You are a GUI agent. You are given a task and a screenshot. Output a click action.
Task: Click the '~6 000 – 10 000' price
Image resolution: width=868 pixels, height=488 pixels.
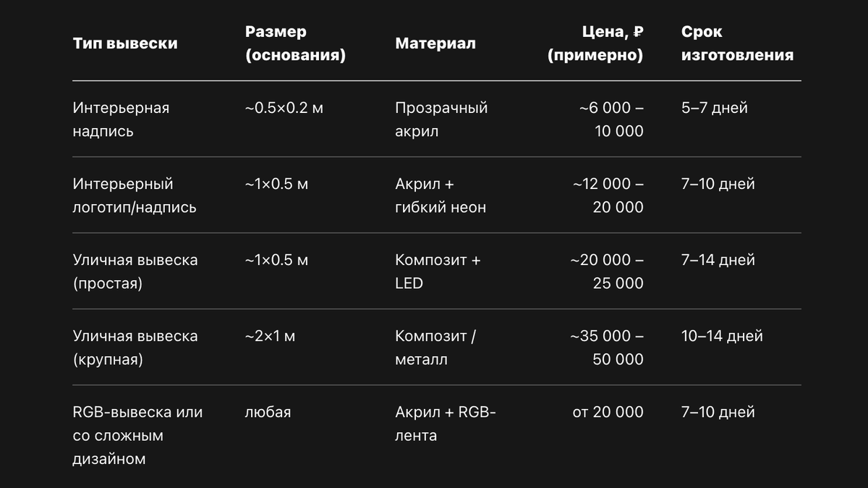point(611,119)
